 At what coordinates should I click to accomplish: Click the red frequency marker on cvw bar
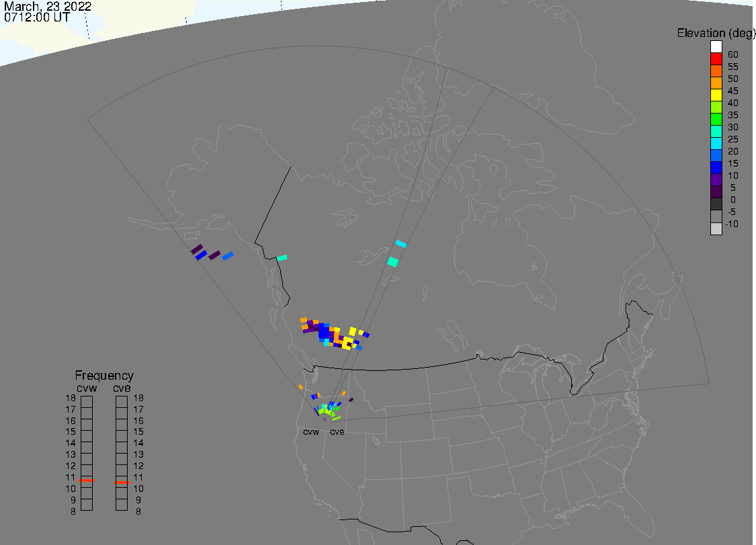[x=87, y=480]
